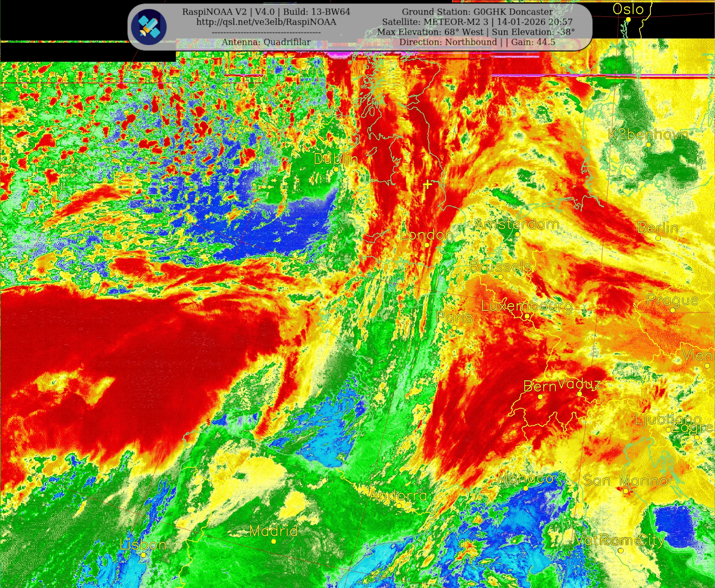Click the RaspiNOAA satellite logo icon
Screen dimensions: 715x588
coord(149,27)
